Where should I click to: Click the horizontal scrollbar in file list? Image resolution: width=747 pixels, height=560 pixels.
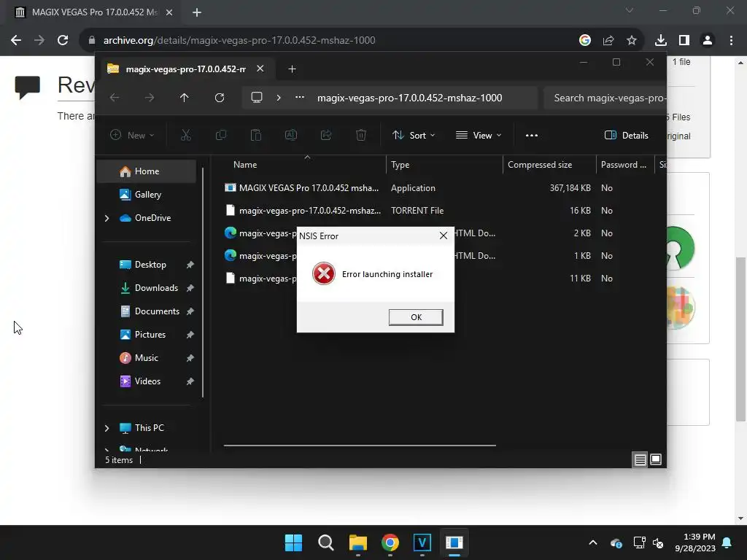click(360, 446)
